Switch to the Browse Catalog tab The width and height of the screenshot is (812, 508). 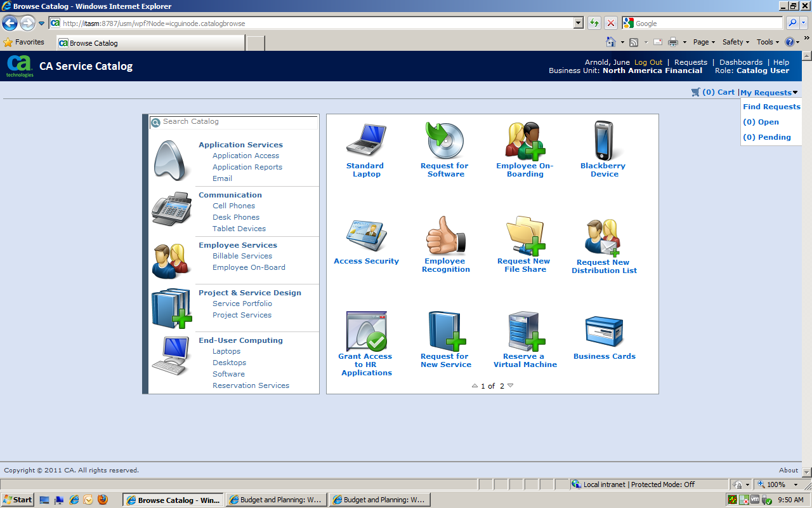click(150, 43)
